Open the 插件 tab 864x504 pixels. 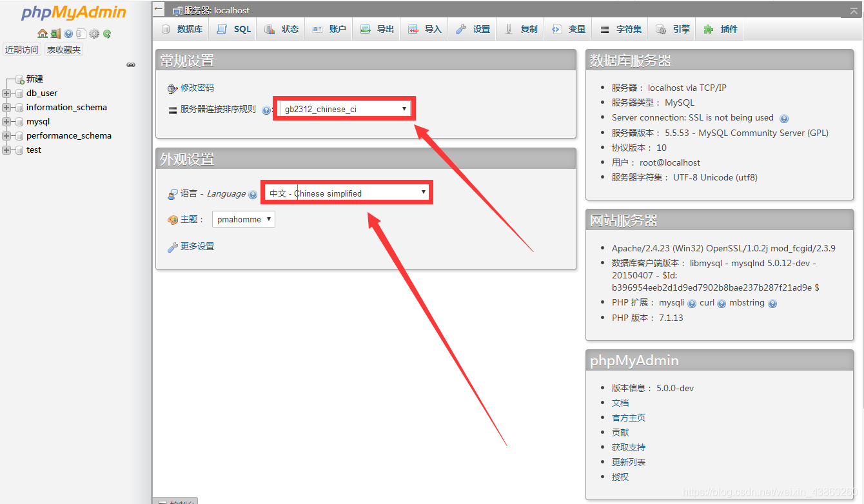[x=720, y=29]
